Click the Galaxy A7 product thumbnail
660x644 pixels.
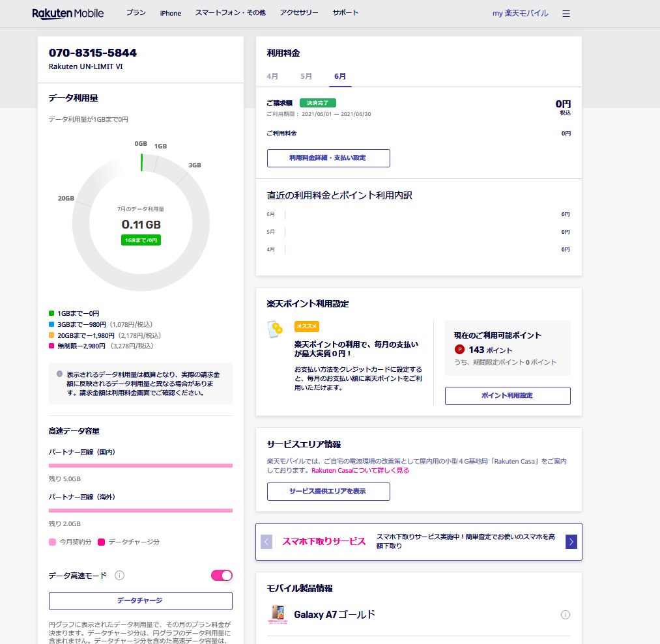click(278, 615)
